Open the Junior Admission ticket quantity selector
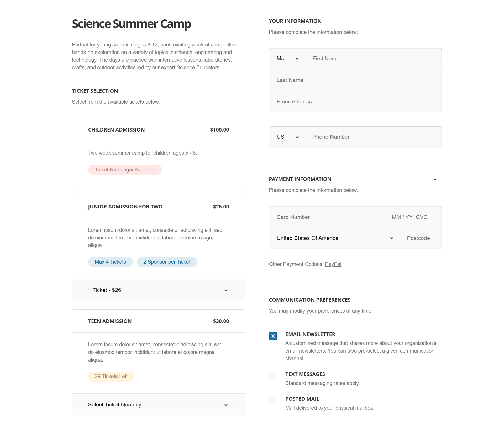The width and height of the screenshot is (504, 444). (158, 290)
